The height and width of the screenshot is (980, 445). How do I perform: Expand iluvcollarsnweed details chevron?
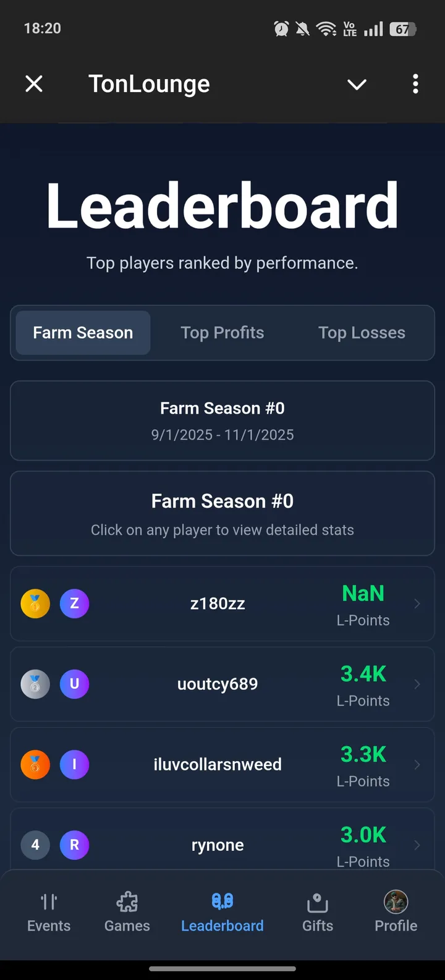(x=417, y=765)
